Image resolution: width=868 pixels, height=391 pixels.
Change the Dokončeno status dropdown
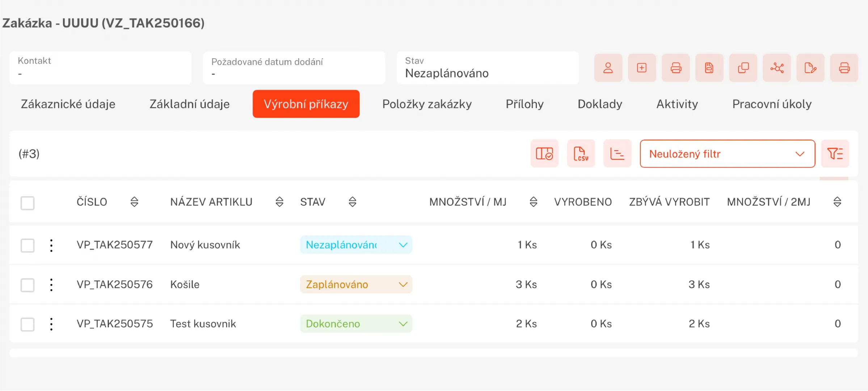pyautogui.click(x=356, y=324)
